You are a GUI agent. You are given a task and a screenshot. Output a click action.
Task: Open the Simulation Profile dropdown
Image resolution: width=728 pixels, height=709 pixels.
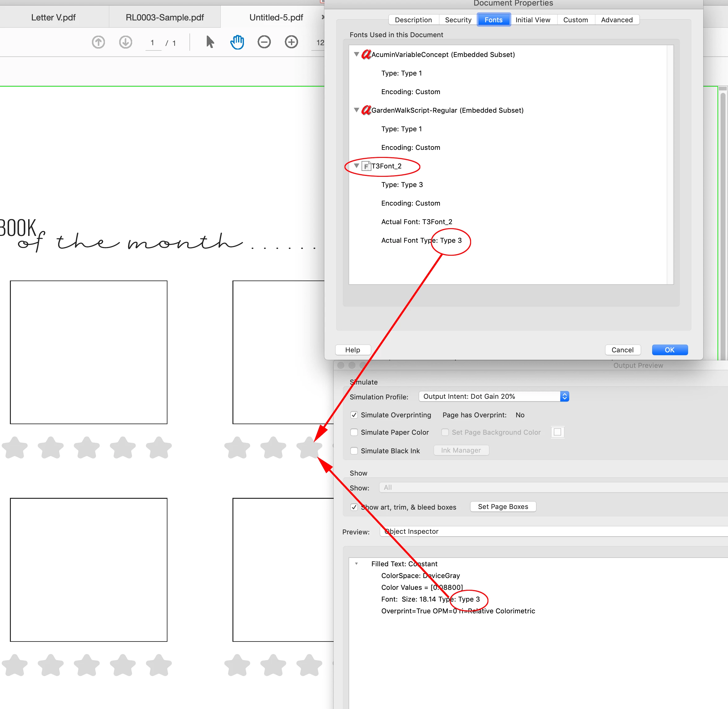coord(493,397)
